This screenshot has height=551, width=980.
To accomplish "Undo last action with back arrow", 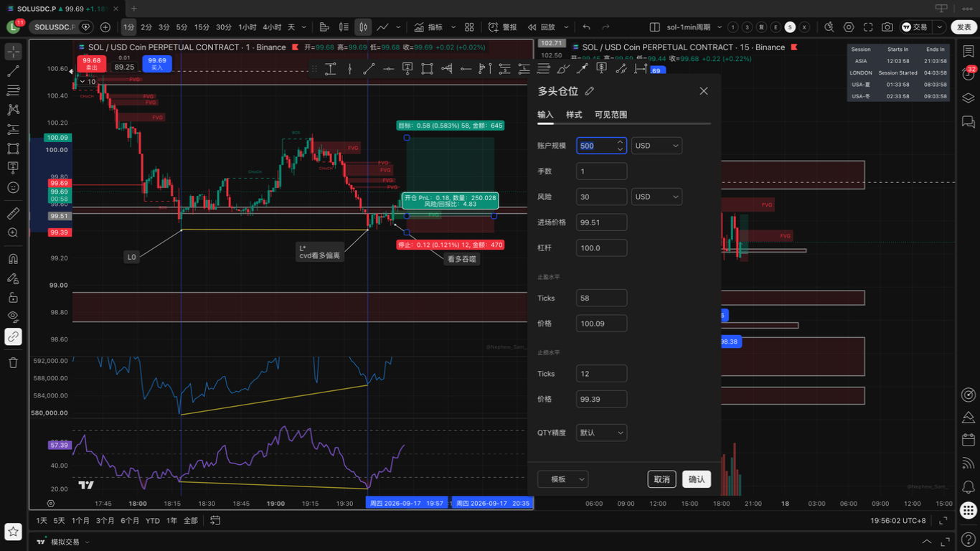I will pos(586,27).
